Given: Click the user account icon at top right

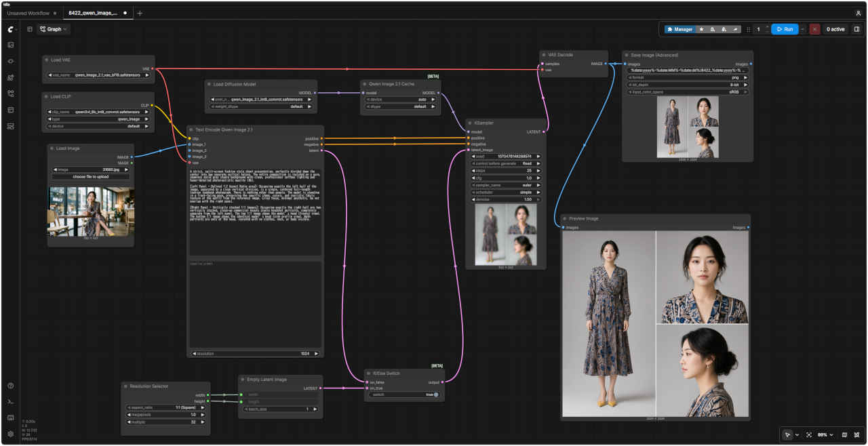Looking at the screenshot, I should pos(859,13).
